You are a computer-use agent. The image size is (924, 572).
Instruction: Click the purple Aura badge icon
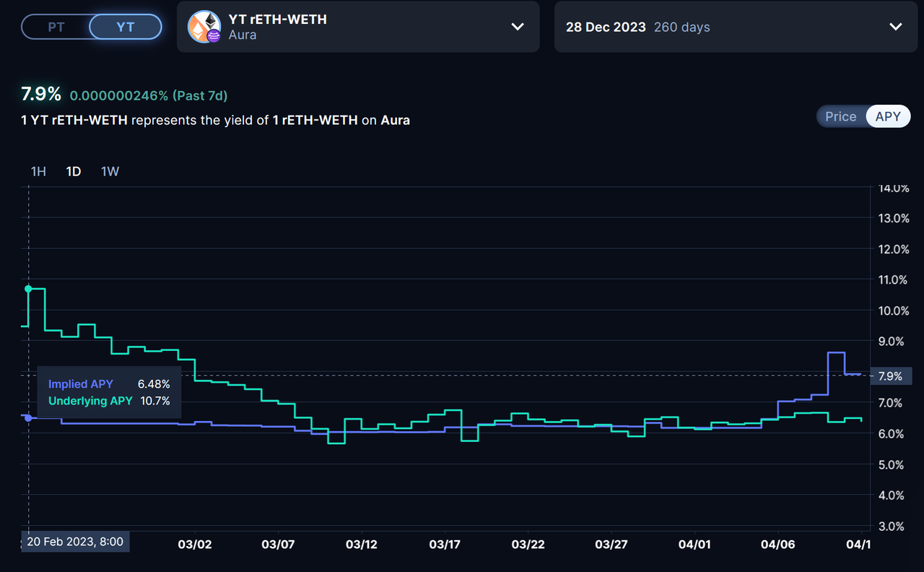point(214,36)
